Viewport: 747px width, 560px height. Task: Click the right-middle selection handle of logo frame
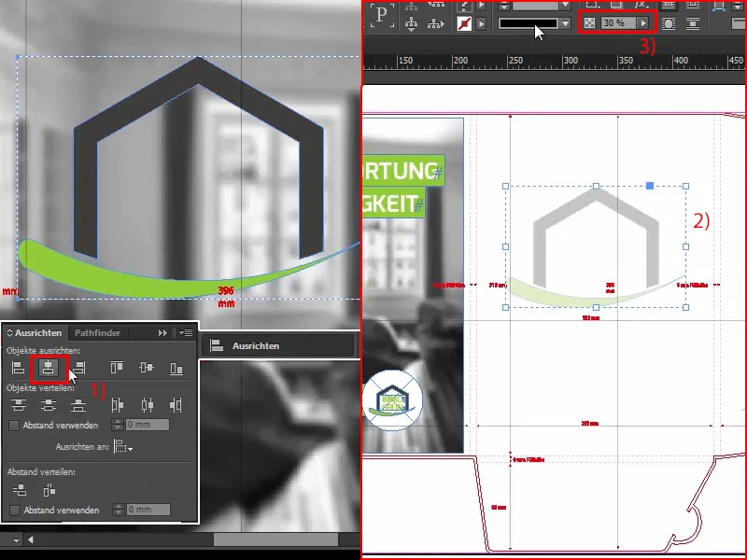[685, 246]
